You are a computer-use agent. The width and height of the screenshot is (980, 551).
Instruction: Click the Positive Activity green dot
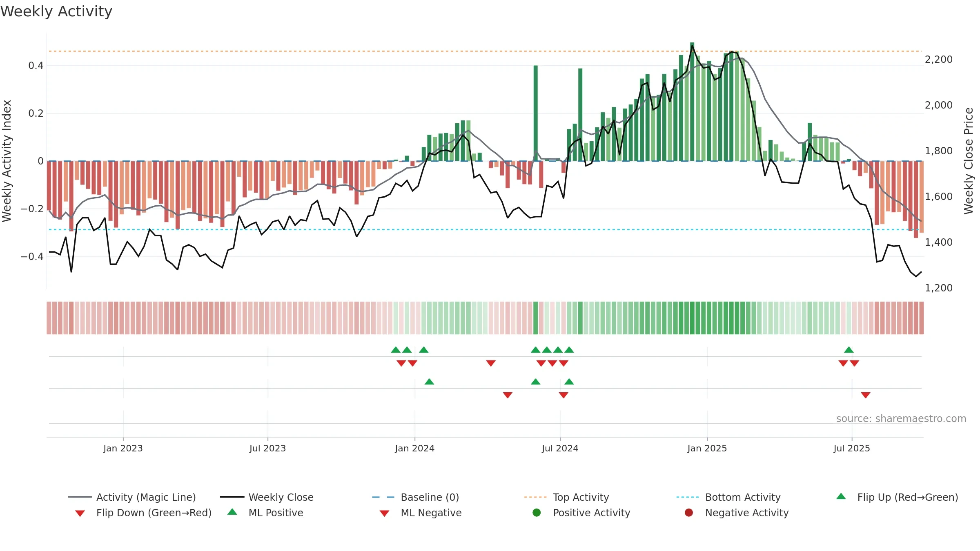point(537,513)
